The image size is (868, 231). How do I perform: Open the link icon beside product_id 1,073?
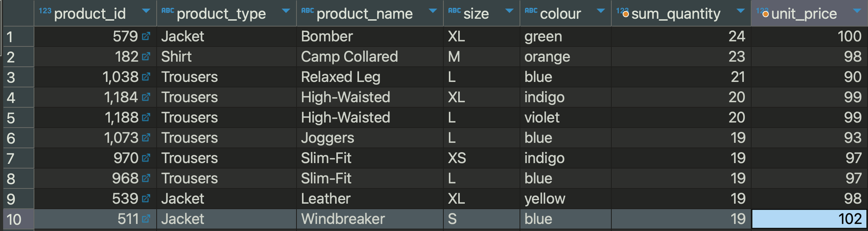tap(146, 138)
